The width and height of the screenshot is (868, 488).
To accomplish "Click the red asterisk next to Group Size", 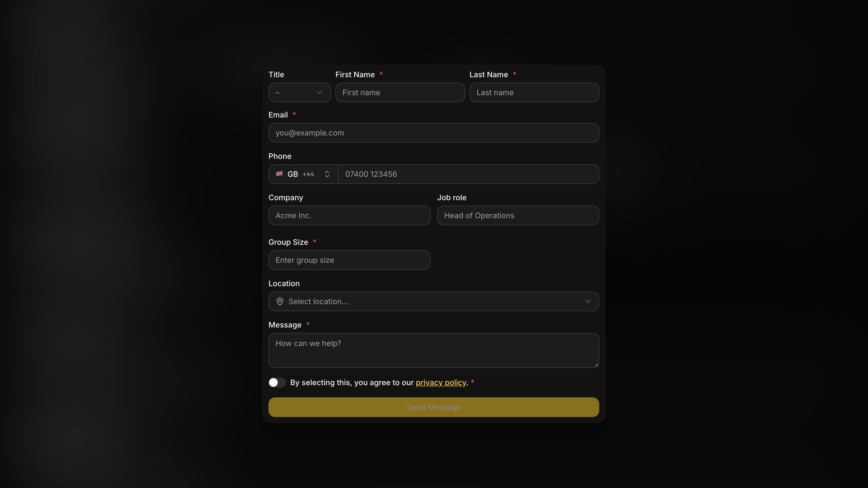I will pos(315,241).
